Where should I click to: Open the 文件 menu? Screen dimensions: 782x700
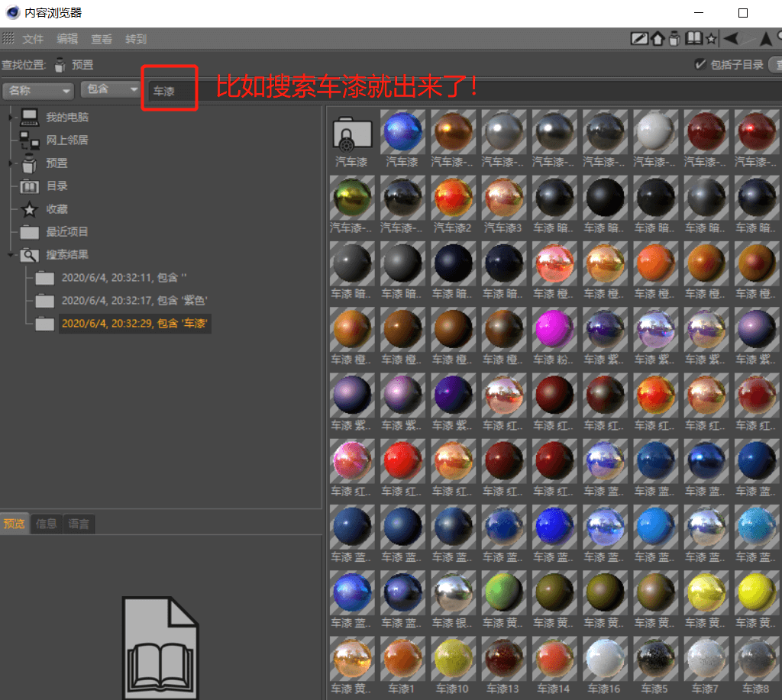[33, 39]
